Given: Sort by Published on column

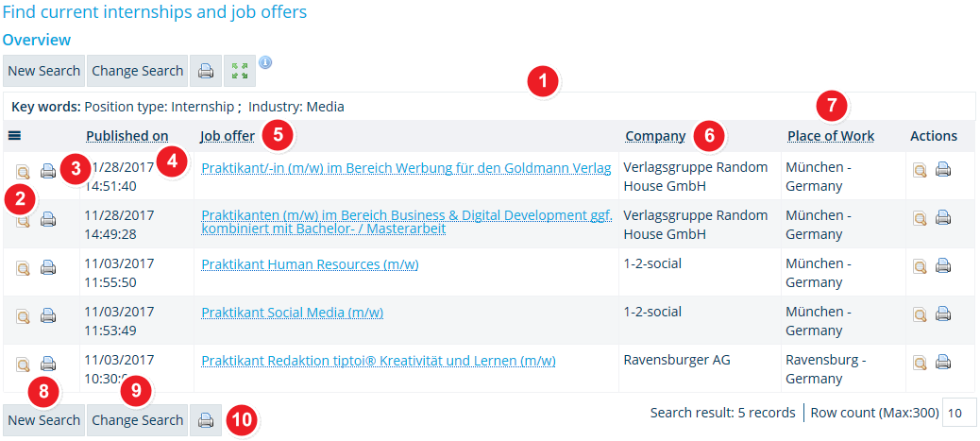Looking at the screenshot, I should tap(127, 136).
